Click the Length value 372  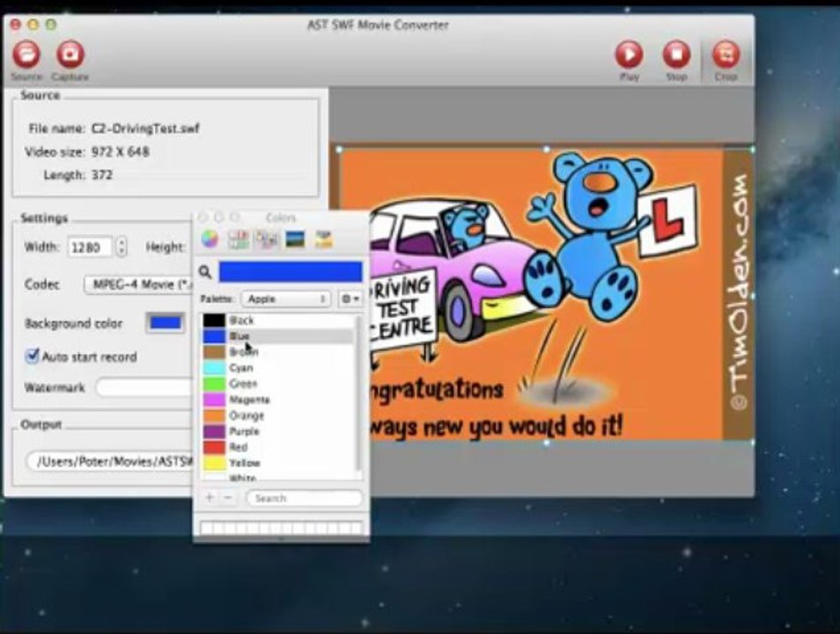coord(102,175)
